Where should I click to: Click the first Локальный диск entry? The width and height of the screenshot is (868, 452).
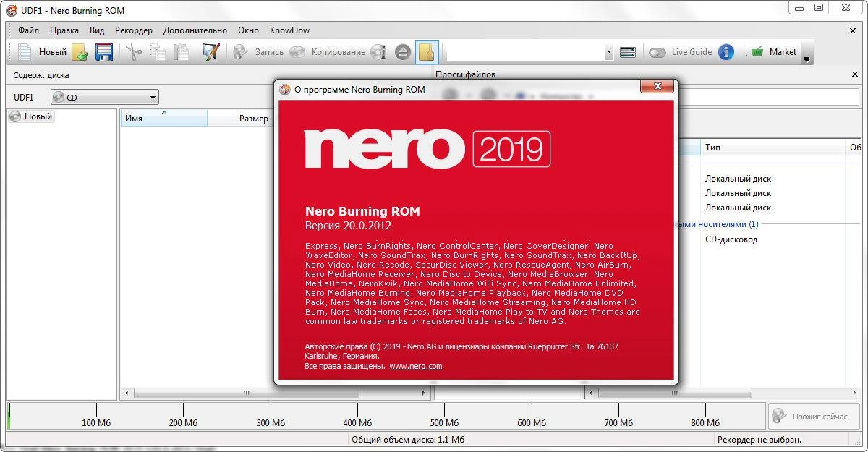pos(738,179)
